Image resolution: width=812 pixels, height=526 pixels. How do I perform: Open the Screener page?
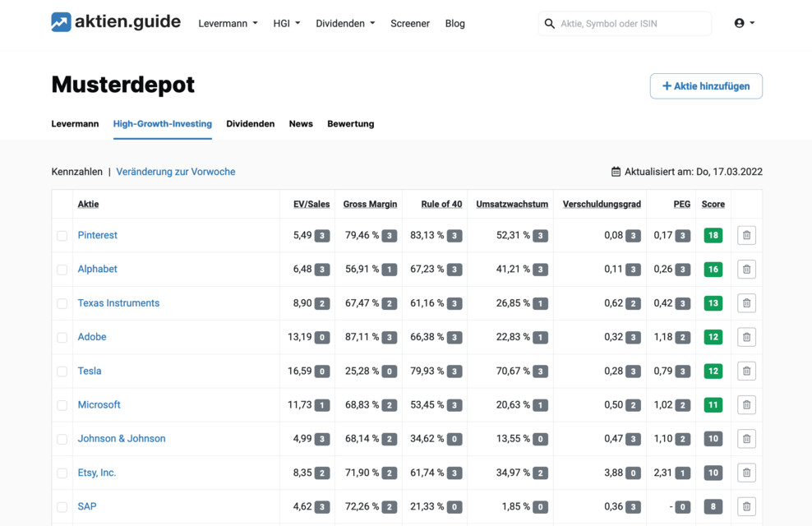pyautogui.click(x=410, y=24)
